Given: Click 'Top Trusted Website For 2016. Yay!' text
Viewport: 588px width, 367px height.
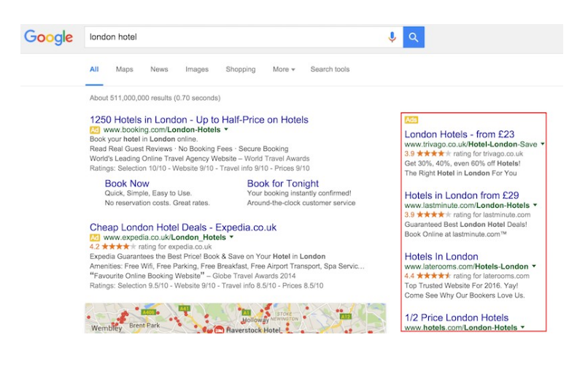Looking at the screenshot, I should [x=461, y=286].
